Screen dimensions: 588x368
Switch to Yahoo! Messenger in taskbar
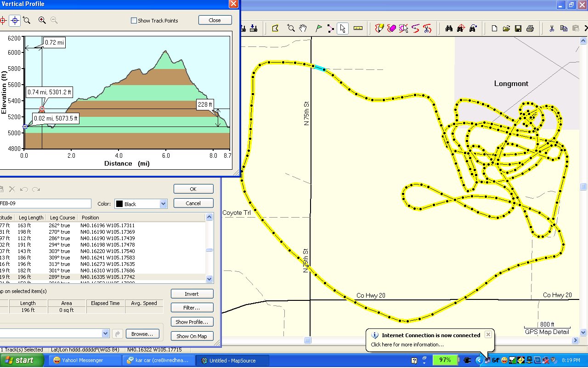[83, 360]
